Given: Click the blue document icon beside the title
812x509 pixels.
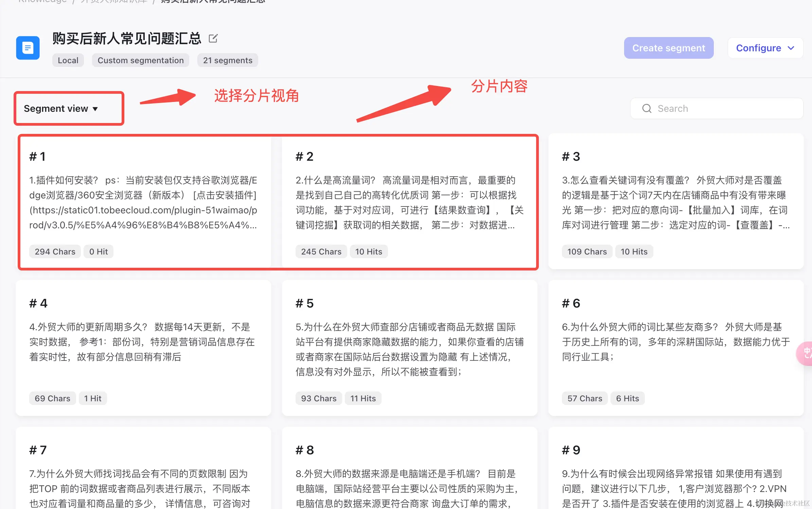Looking at the screenshot, I should pyautogui.click(x=28, y=48).
